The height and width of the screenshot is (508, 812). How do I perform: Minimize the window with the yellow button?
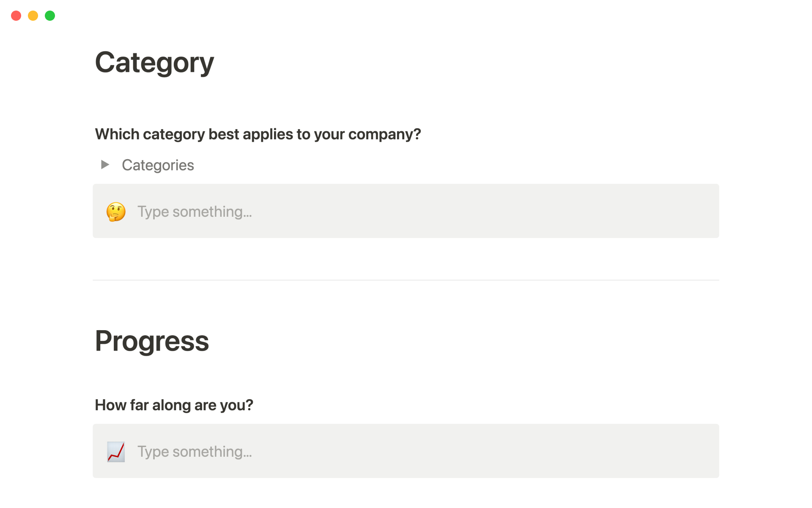[x=33, y=16]
